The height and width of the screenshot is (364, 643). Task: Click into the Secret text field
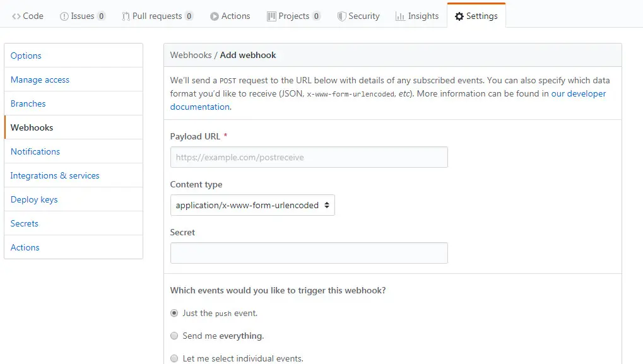click(309, 253)
